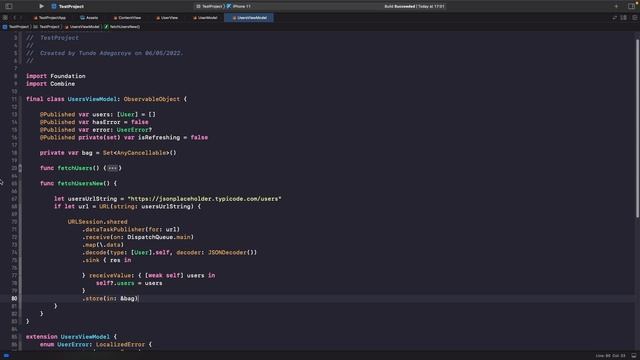Open the TestProject scheme selector
Screen dimensions: 640x360
[209, 6]
